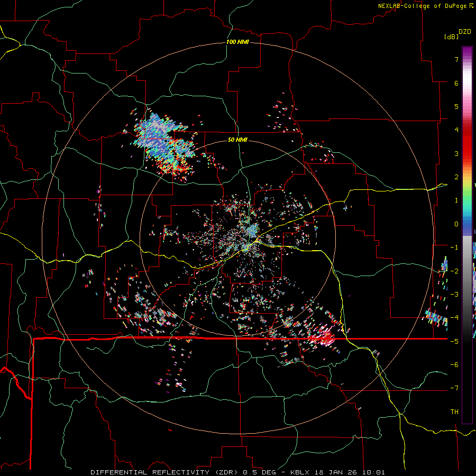Select the 50 NMI range ring label
Viewport: 476px width, 476px height.
point(237,140)
